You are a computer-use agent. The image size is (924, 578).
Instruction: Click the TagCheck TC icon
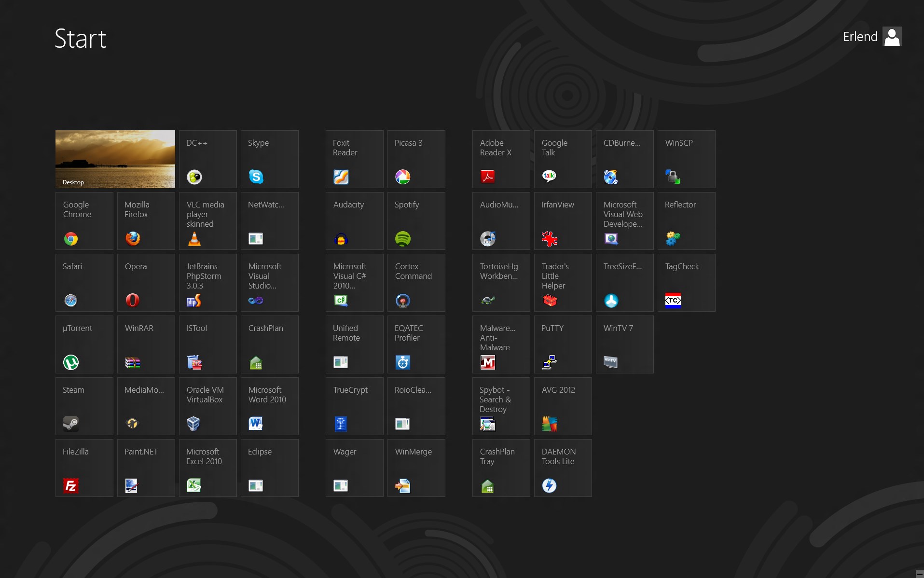[673, 301]
